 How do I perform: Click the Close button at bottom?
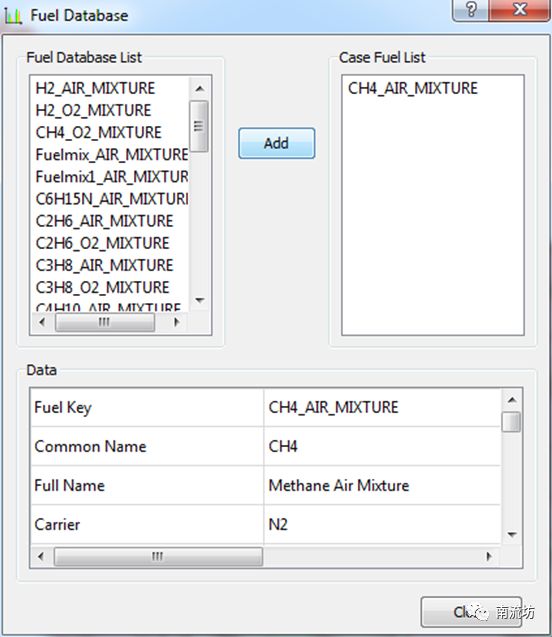[471, 612]
